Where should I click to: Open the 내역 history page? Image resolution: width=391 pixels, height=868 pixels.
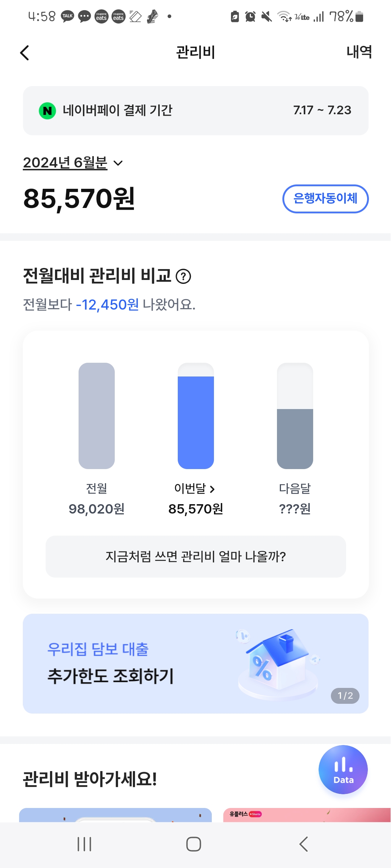(359, 52)
